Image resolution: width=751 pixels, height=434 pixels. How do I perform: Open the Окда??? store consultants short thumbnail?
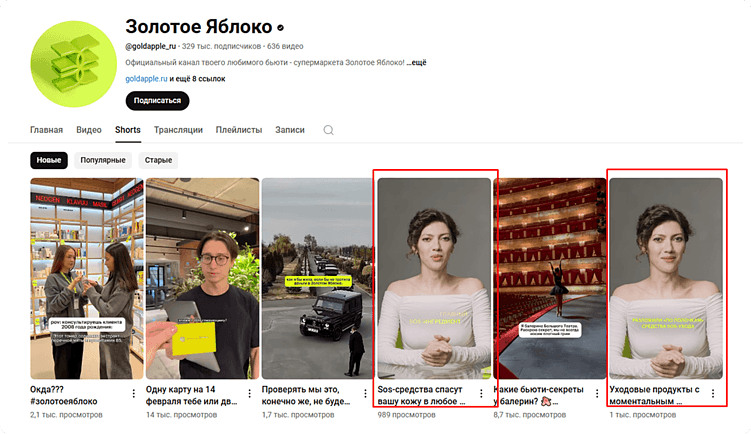tap(87, 279)
